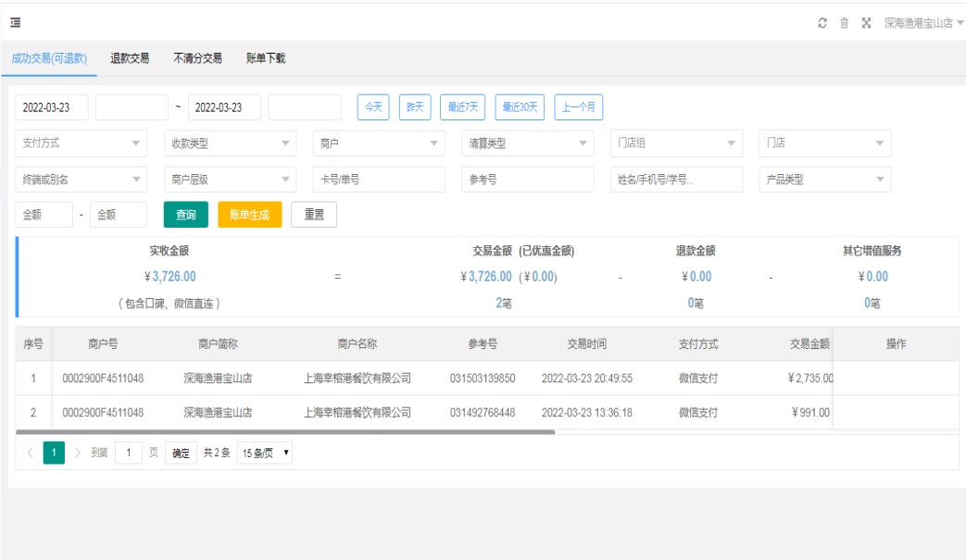Choose the 最近7天 quick date filter
This screenshot has width=966, height=560.
(x=464, y=107)
